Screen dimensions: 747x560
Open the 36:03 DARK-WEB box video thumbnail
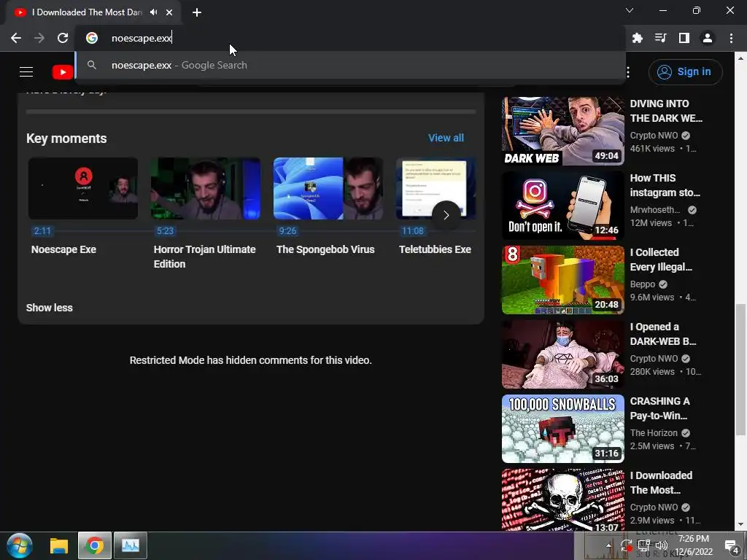pyautogui.click(x=562, y=354)
